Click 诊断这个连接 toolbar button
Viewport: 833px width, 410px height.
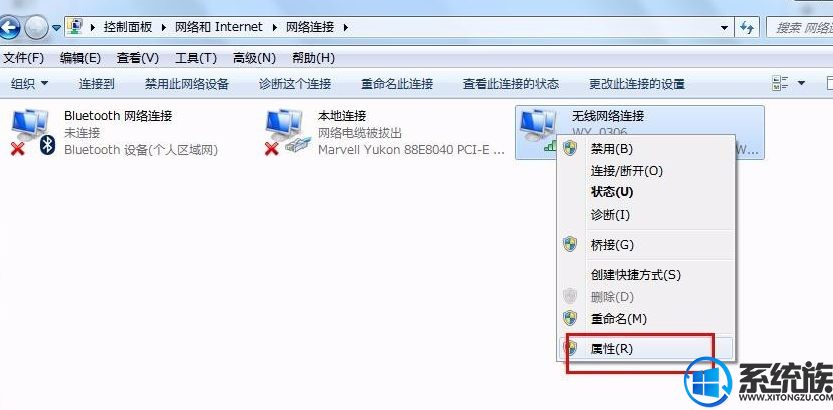(x=295, y=83)
